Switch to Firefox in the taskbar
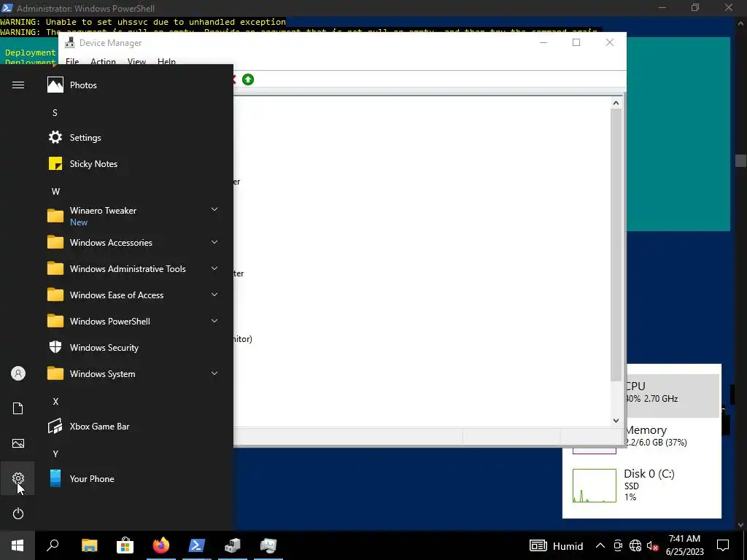Screen dimensions: 747x560 [161, 545]
